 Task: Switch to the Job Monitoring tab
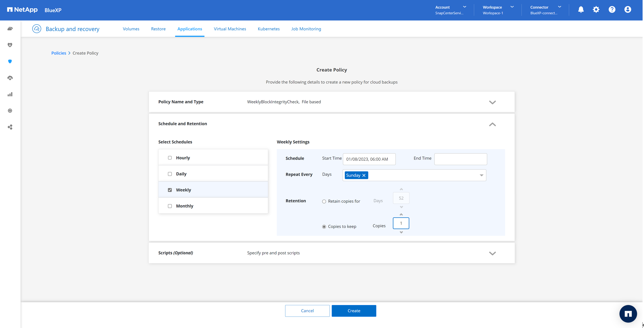tap(306, 29)
